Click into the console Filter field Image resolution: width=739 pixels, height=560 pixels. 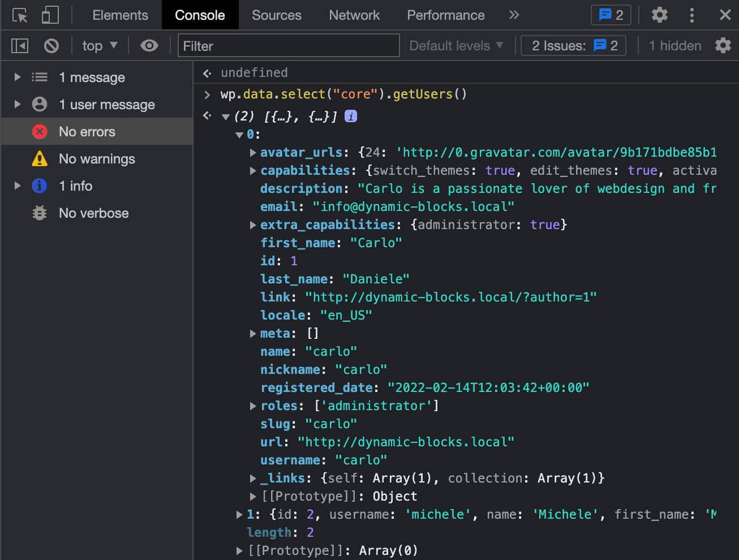click(x=289, y=45)
